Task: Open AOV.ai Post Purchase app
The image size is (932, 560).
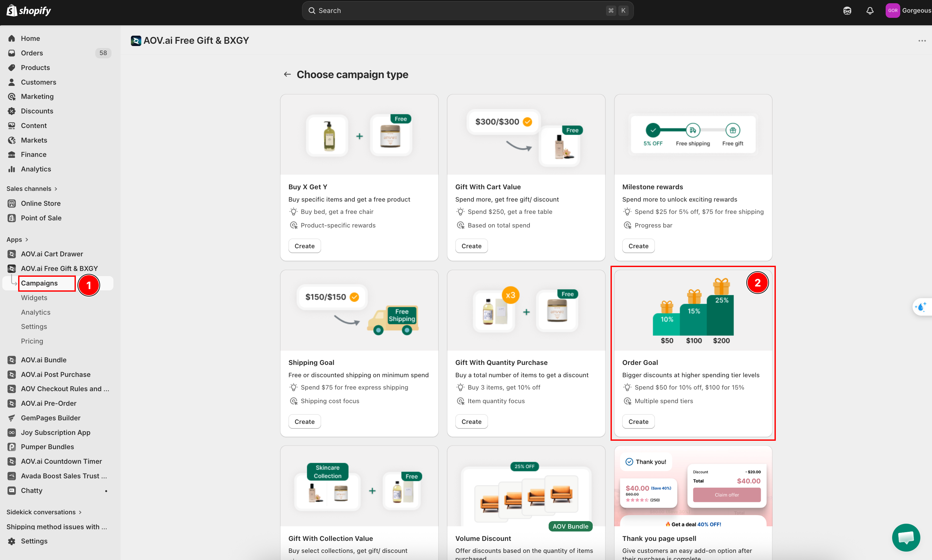Action: [x=55, y=374]
